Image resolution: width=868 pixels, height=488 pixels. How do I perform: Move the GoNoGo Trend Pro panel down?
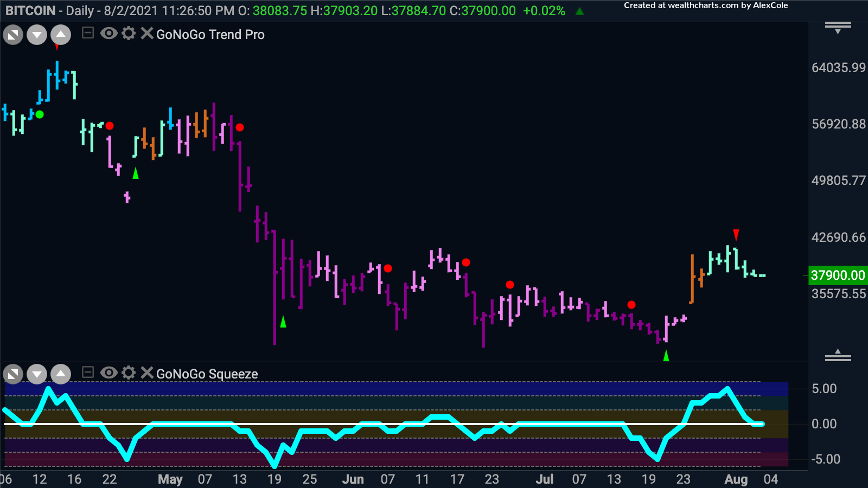pos(37,35)
